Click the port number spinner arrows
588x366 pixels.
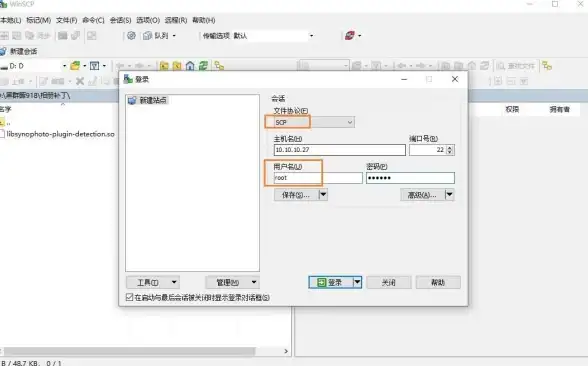(450, 150)
